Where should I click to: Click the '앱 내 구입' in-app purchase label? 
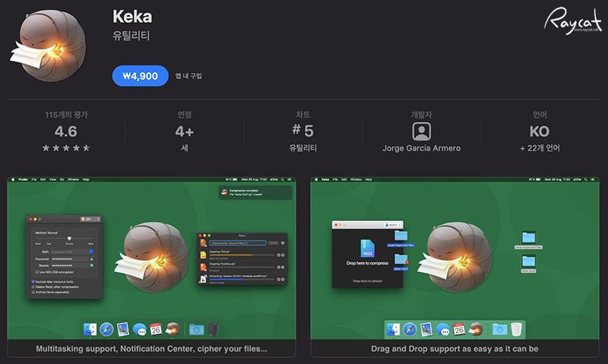(x=188, y=76)
